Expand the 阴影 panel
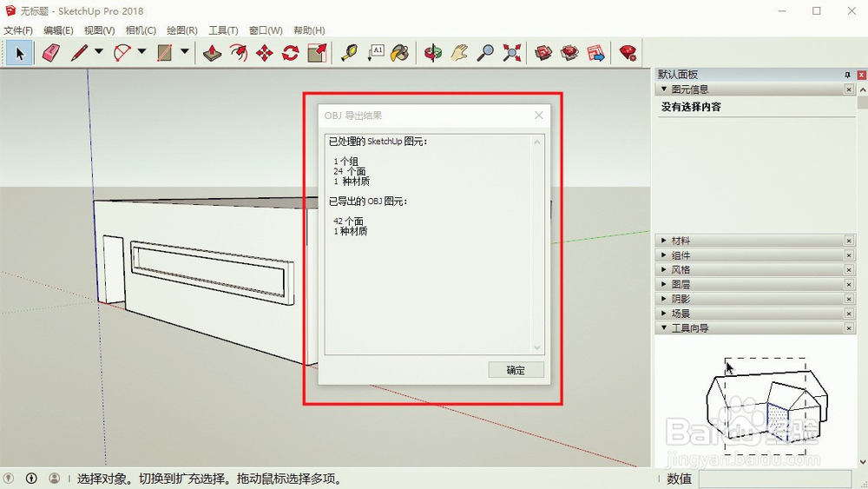This screenshot has width=868, height=489. [x=664, y=299]
